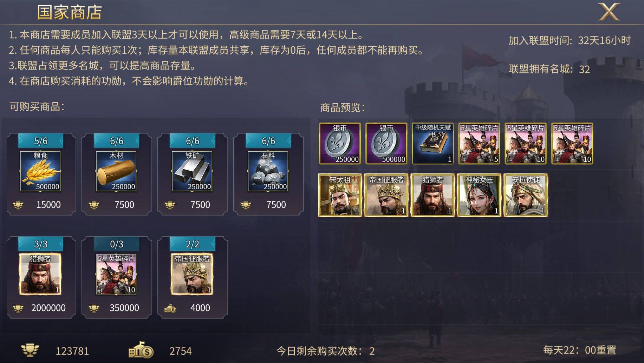Select the 木材 wood log item
Viewport: 644px width, 363px height.
(x=116, y=171)
